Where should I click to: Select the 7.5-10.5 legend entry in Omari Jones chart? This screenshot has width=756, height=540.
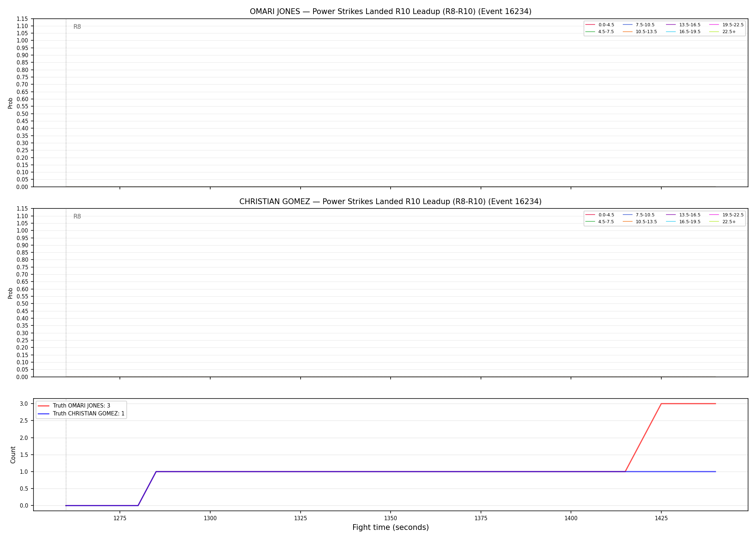coord(639,25)
